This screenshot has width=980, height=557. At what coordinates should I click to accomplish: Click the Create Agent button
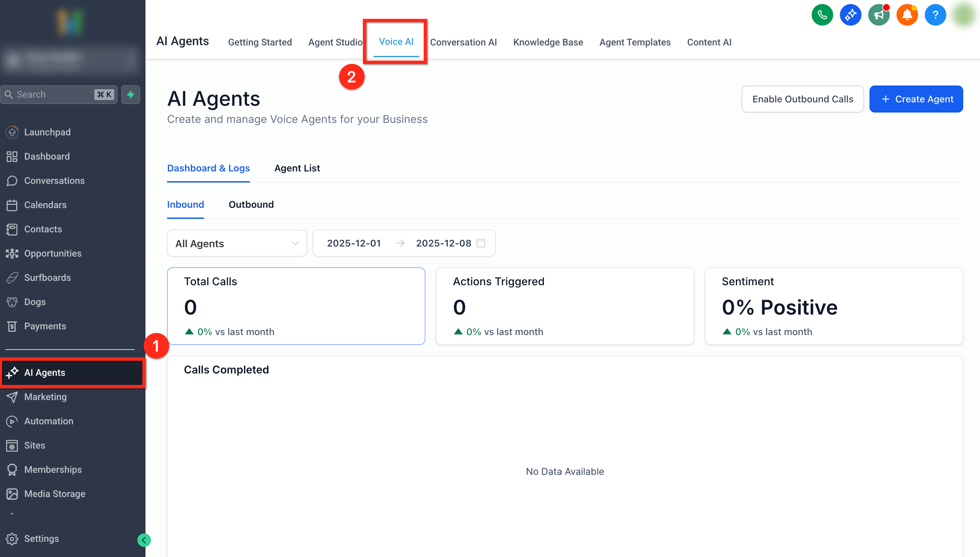pos(916,99)
